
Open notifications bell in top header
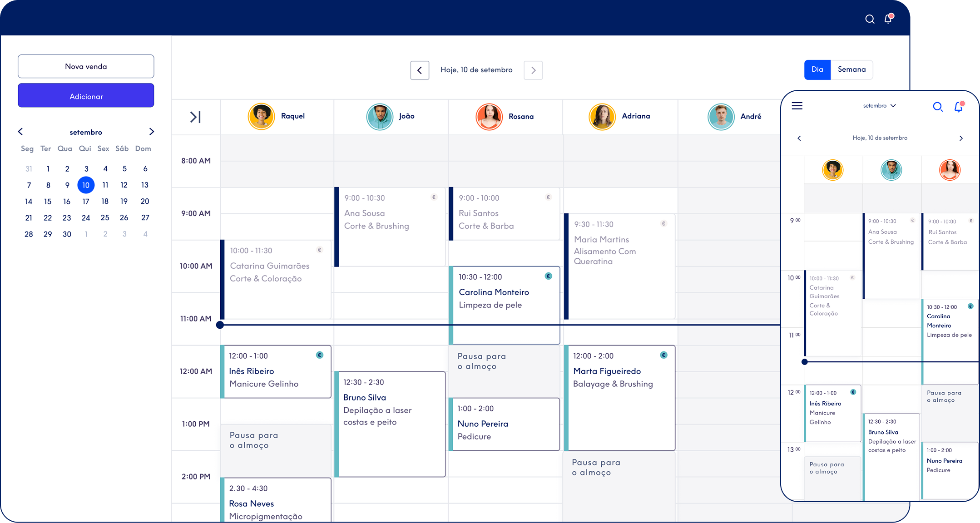click(888, 19)
